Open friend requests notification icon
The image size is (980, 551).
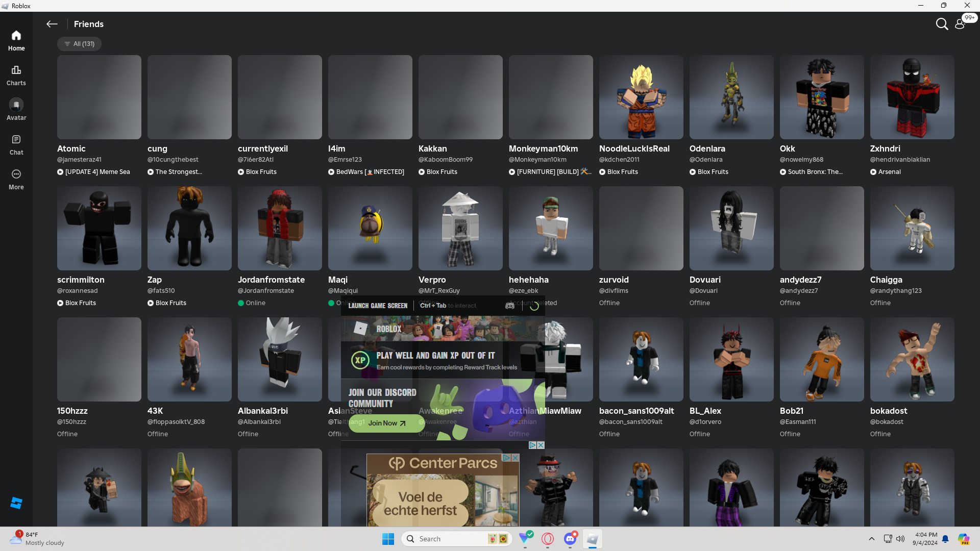coord(961,24)
